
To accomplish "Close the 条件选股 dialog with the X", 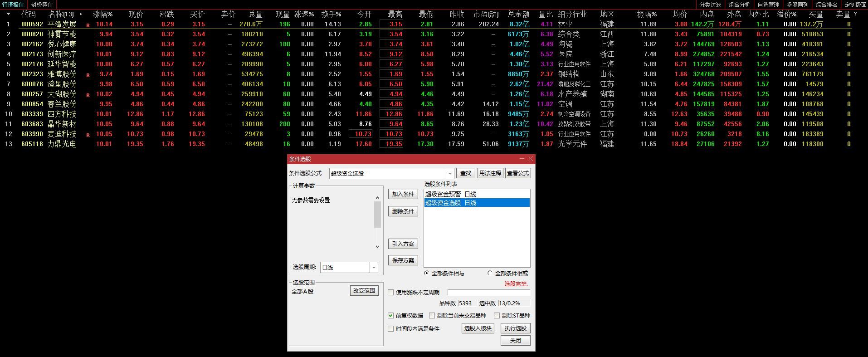I will coord(531,159).
